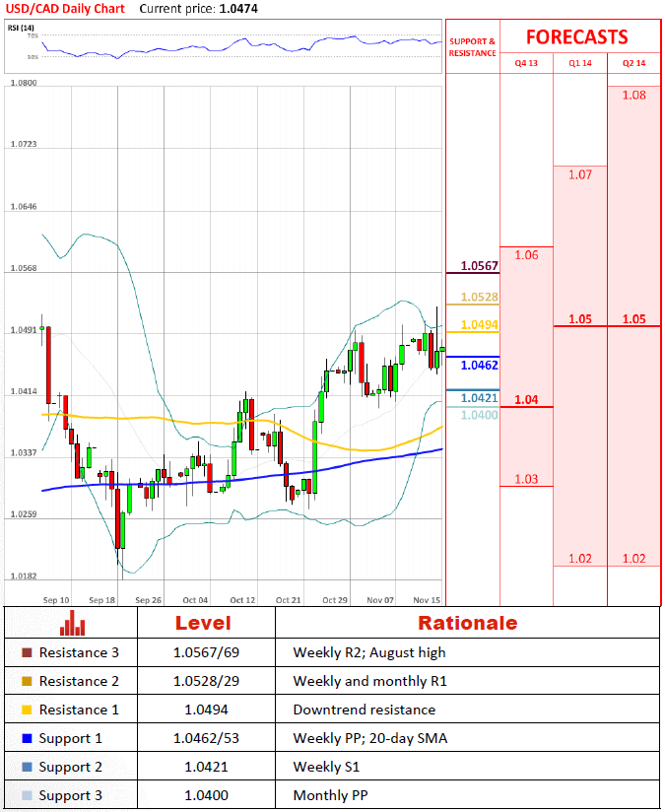Image resolution: width=665 pixels, height=812 pixels.
Task: Click the level cell 1.0567/69
Action: point(206,652)
